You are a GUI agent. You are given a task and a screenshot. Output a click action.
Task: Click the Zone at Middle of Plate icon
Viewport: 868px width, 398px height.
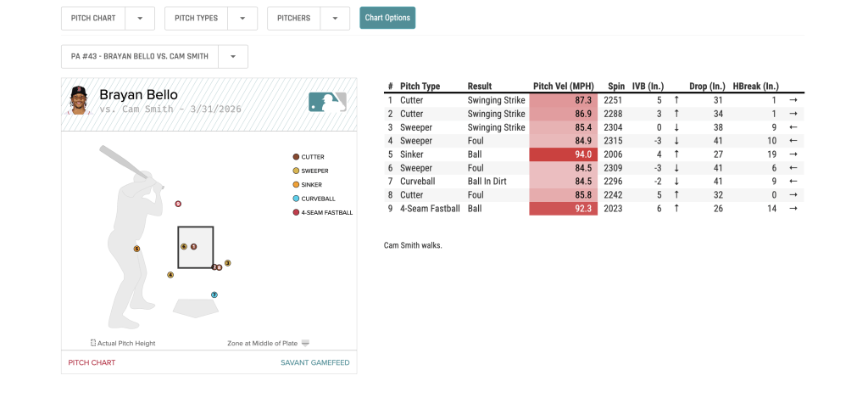pos(305,343)
